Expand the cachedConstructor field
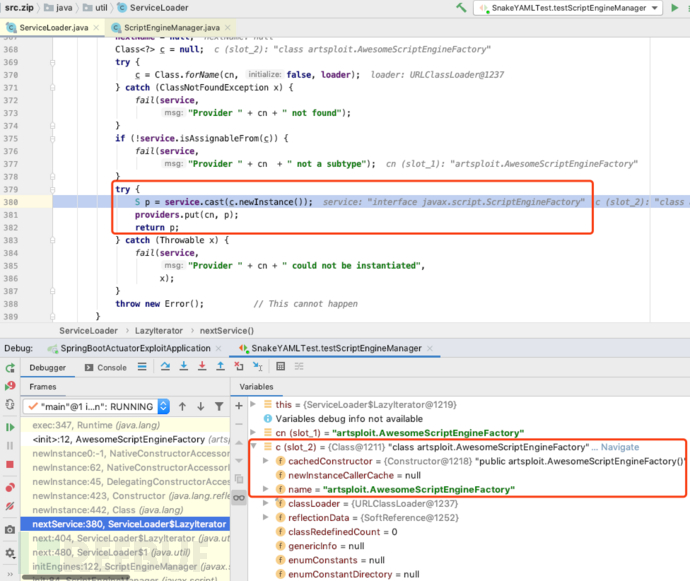This screenshot has height=581, width=690. coord(266,461)
